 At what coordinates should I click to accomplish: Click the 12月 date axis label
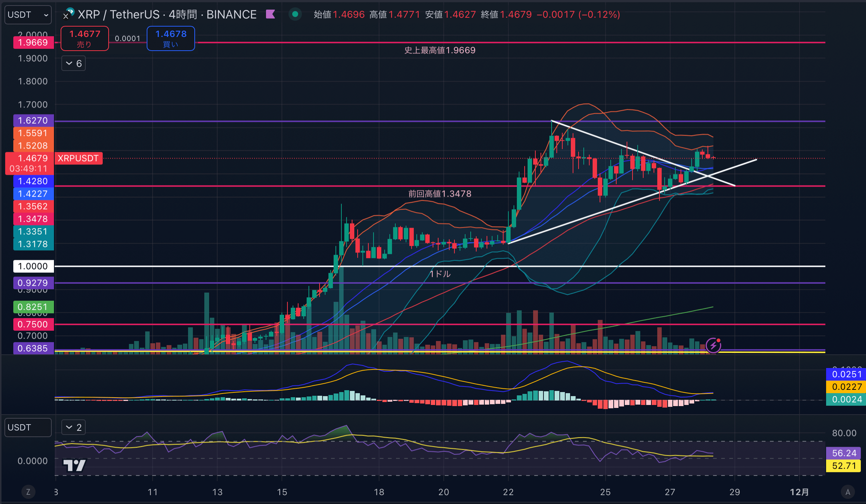pyautogui.click(x=799, y=492)
